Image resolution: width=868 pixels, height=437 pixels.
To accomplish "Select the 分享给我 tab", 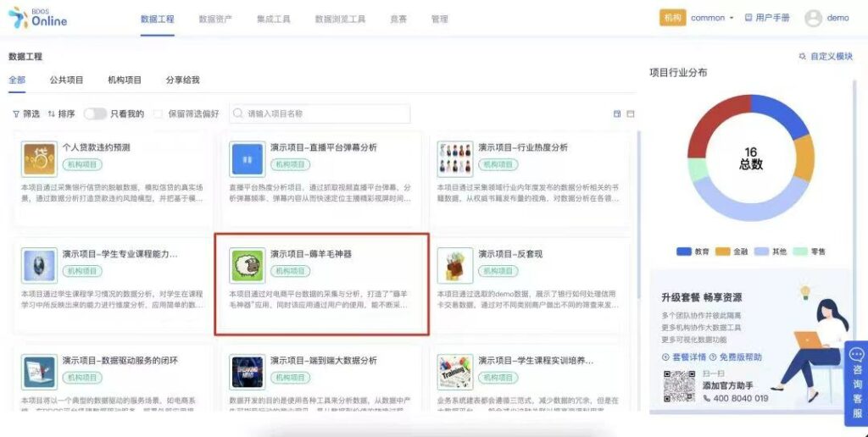I will pyautogui.click(x=183, y=80).
